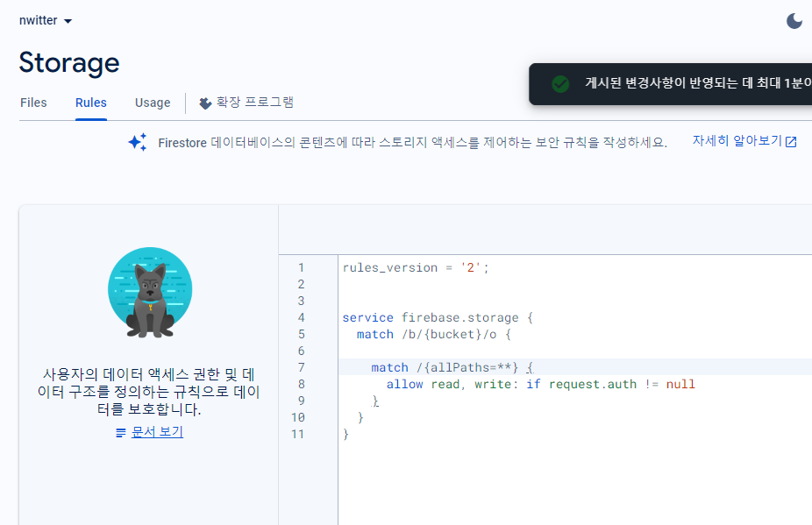Click line number 11 in the gutter
Image resolution: width=812 pixels, height=525 pixels.
(x=298, y=434)
